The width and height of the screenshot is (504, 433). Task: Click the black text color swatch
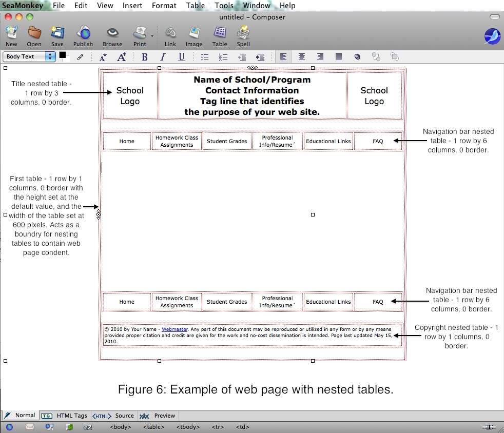[63, 55]
